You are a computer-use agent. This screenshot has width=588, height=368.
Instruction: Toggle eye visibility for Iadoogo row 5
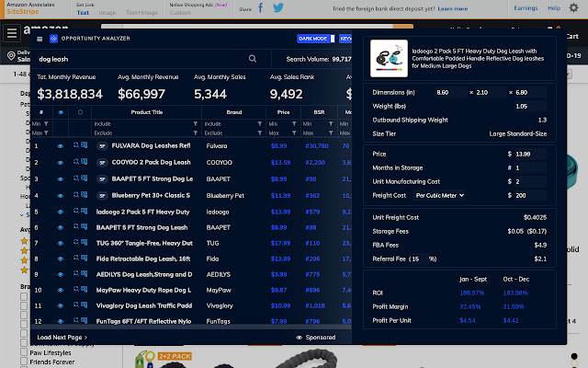pos(61,213)
